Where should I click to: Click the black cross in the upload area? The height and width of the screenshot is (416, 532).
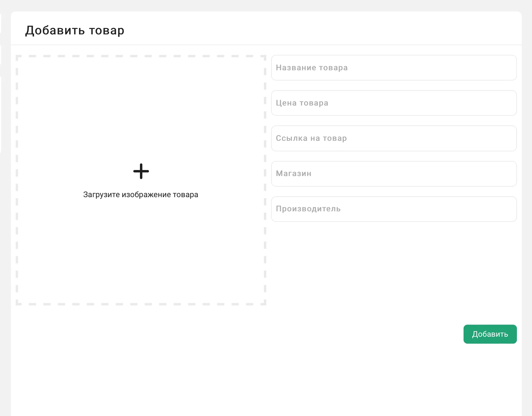141,171
